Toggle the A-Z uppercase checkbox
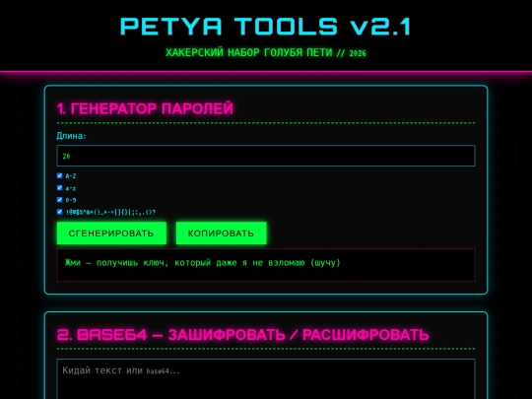532x399 pixels. point(60,175)
